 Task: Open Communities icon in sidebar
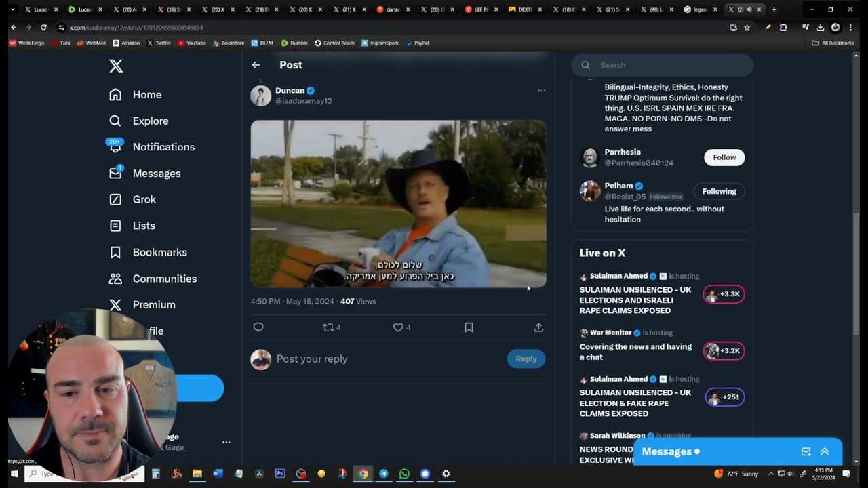[115, 279]
